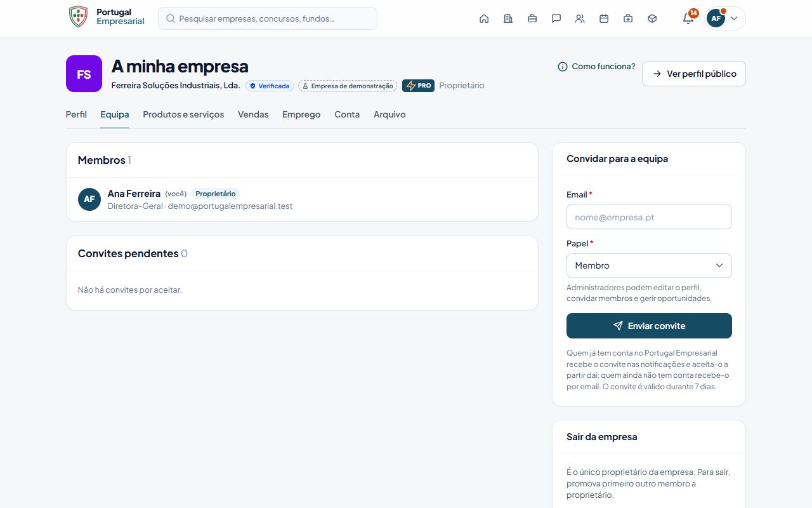Switch to the Vendas tab
Viewport: 812px width, 508px height.
tap(253, 115)
